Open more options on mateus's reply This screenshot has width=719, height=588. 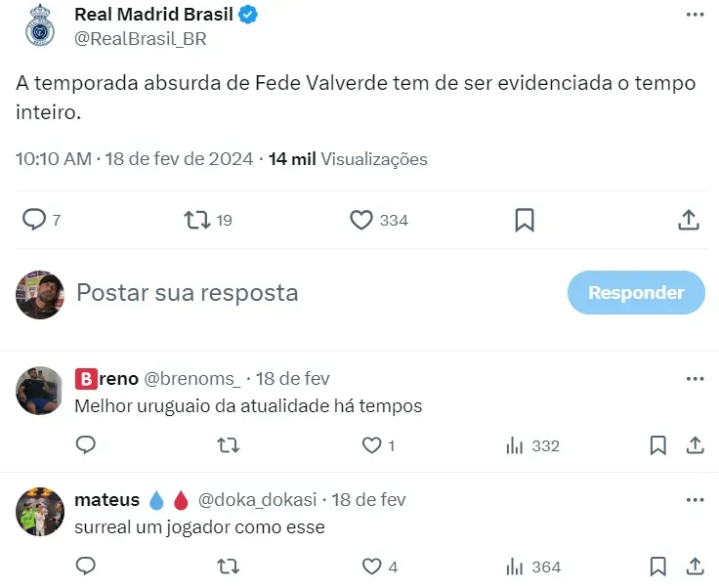click(x=695, y=499)
